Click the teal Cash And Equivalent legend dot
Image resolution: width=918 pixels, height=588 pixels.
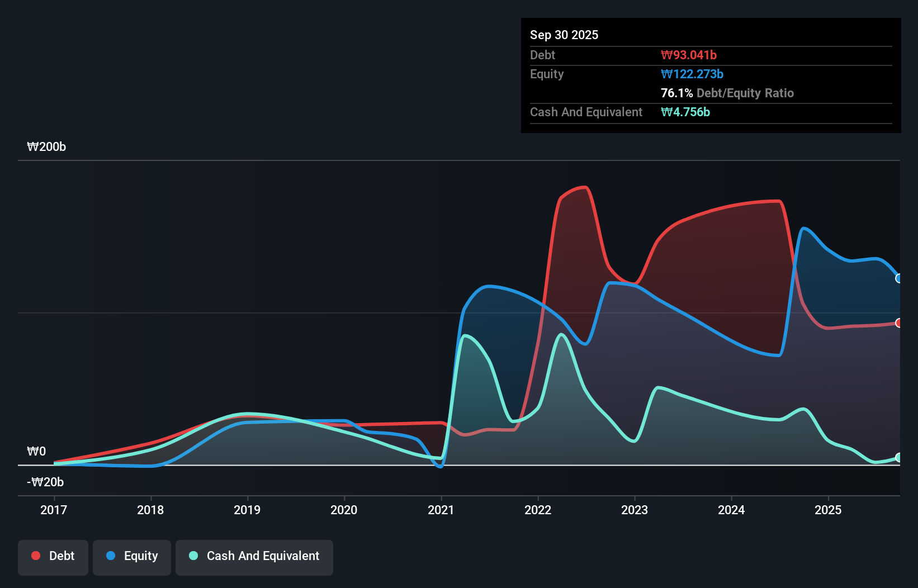click(193, 556)
